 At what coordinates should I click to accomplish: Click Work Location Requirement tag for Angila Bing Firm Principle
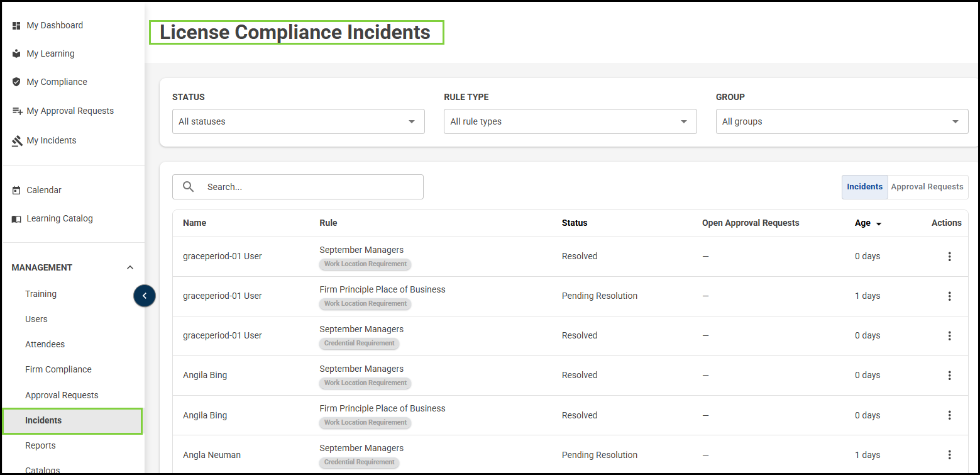(365, 423)
